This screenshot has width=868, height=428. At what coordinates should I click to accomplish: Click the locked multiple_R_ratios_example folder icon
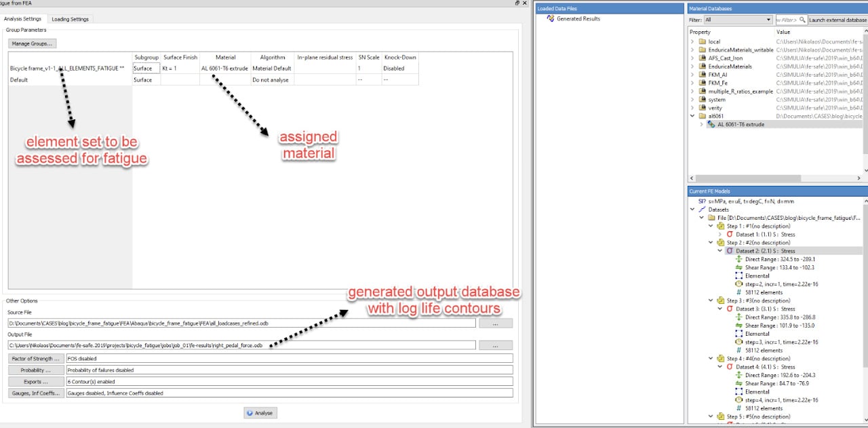702,91
